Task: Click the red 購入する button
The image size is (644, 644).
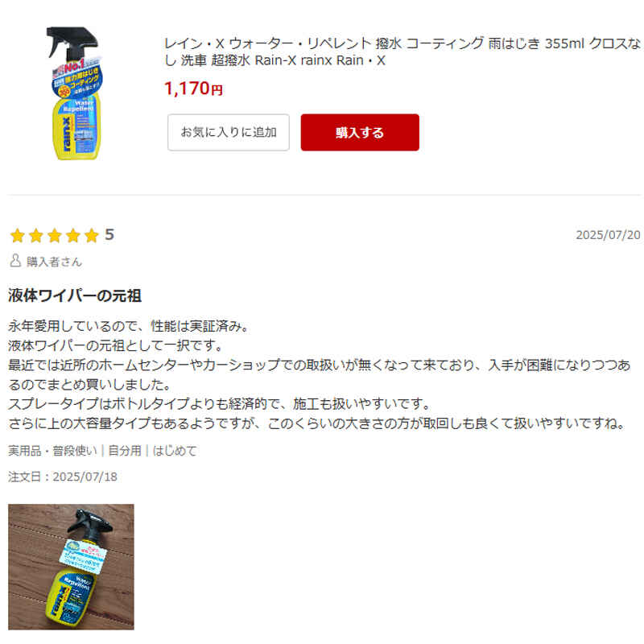Action: tap(360, 132)
